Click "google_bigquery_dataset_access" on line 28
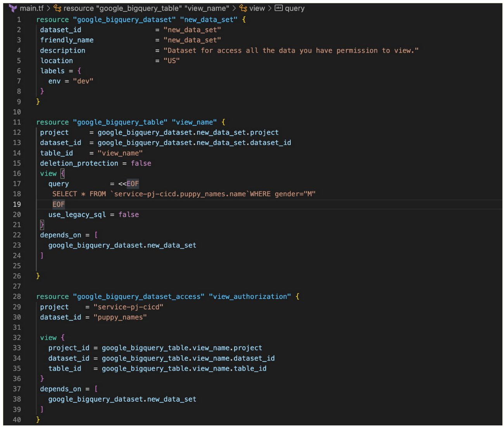 139,296
